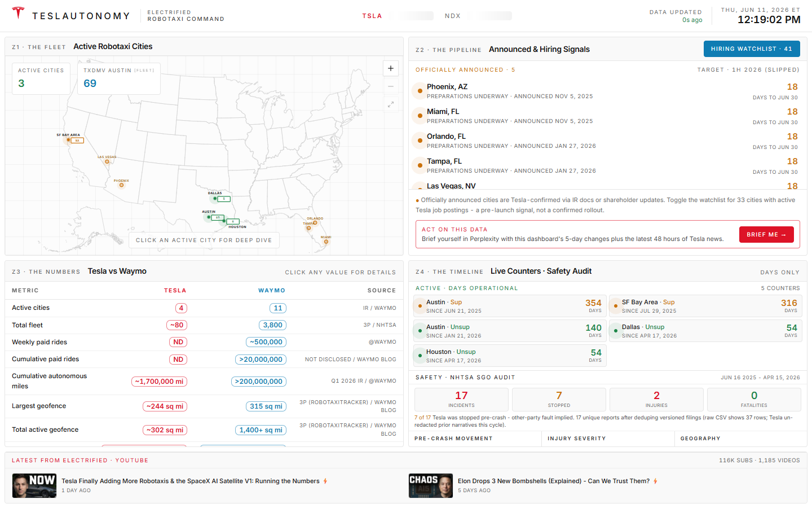Select the Austin marker on the map
This screenshot has width=812, height=508.
point(209,217)
